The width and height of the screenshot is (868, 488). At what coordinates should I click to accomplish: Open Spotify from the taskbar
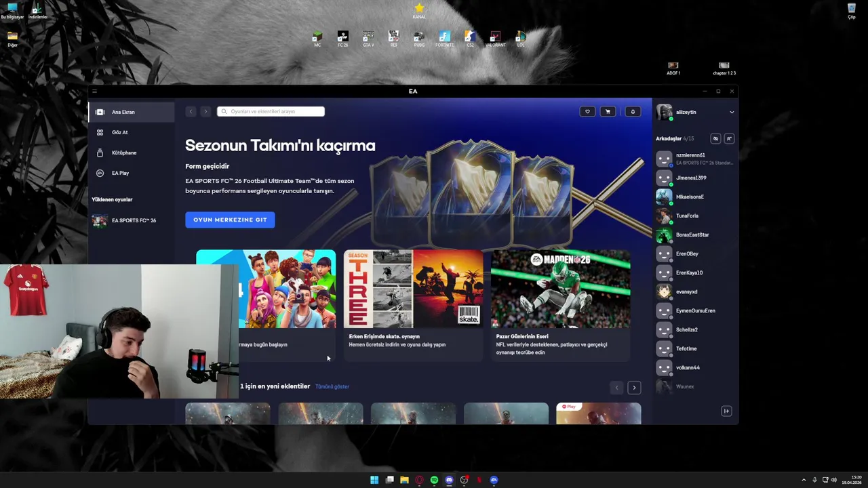point(434,480)
